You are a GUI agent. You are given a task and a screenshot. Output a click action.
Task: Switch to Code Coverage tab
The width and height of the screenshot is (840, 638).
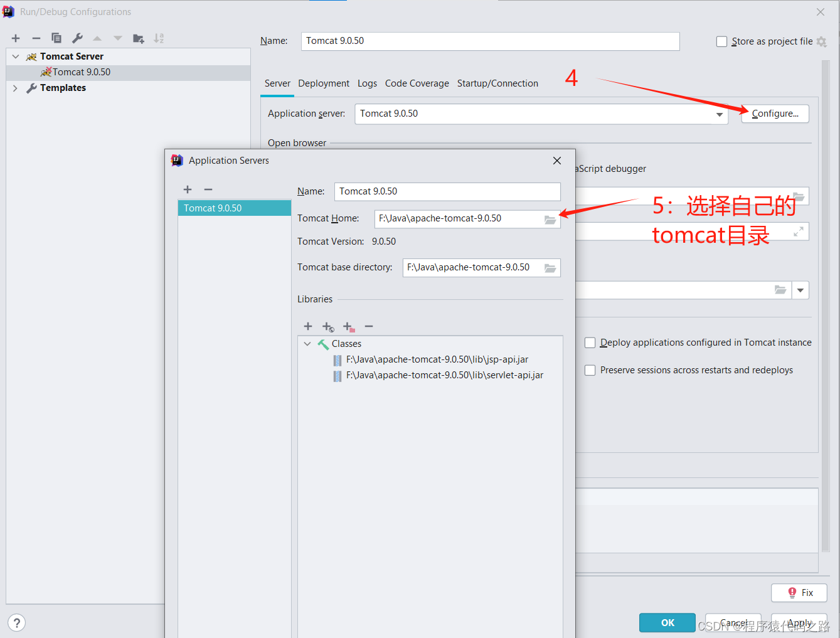417,83
